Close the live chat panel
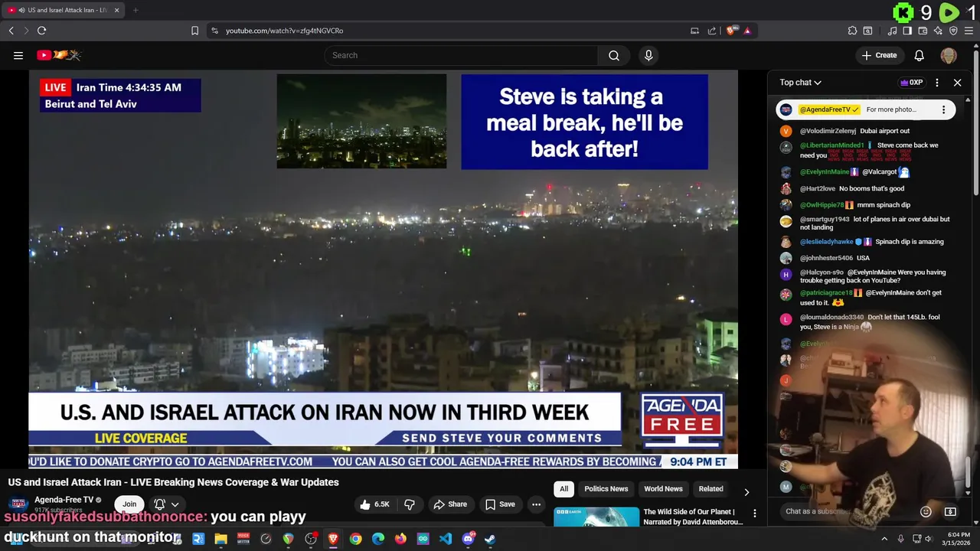The image size is (980, 551). click(957, 83)
